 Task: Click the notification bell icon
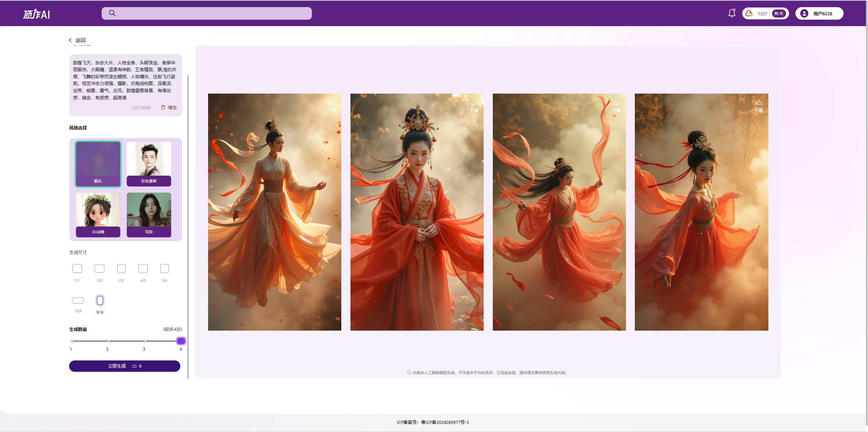[732, 13]
